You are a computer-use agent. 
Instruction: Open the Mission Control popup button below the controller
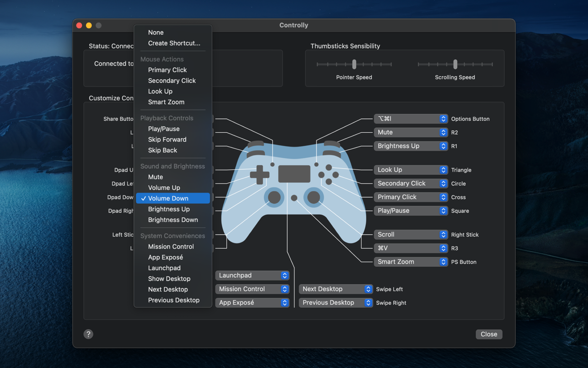pos(252,289)
